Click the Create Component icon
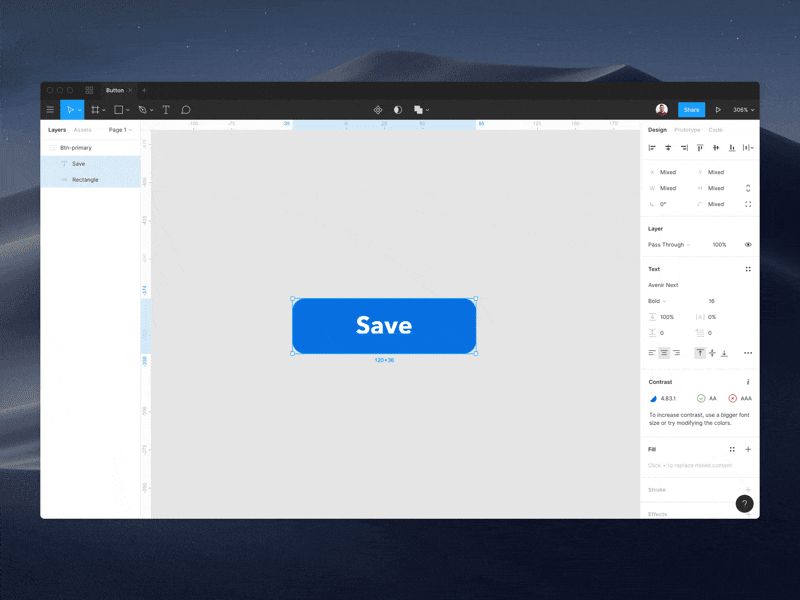This screenshot has height=600, width=800. (378, 110)
